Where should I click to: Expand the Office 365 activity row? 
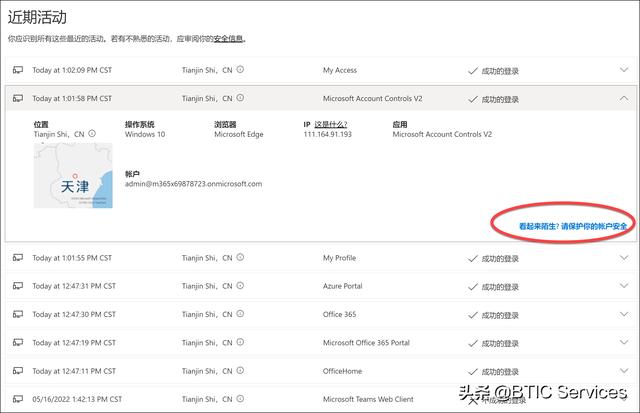click(x=624, y=314)
